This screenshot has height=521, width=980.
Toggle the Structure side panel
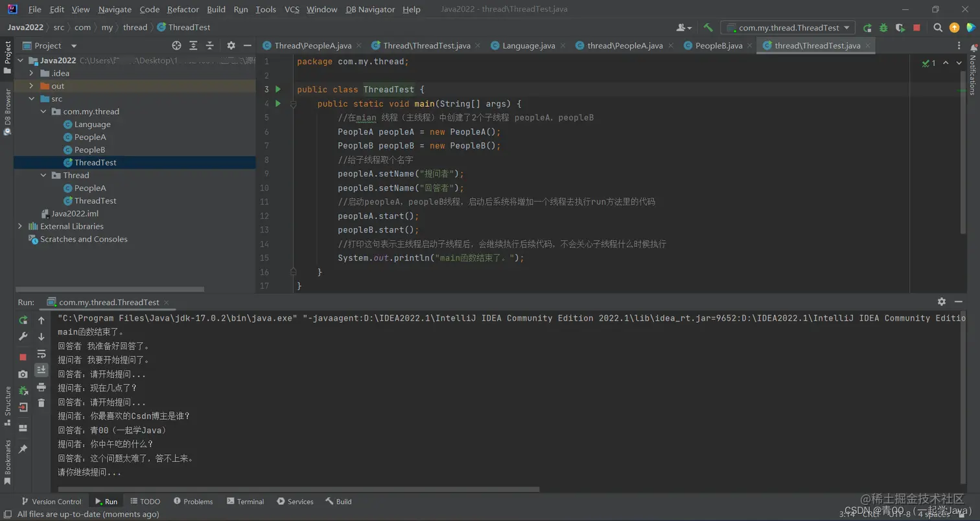7,406
